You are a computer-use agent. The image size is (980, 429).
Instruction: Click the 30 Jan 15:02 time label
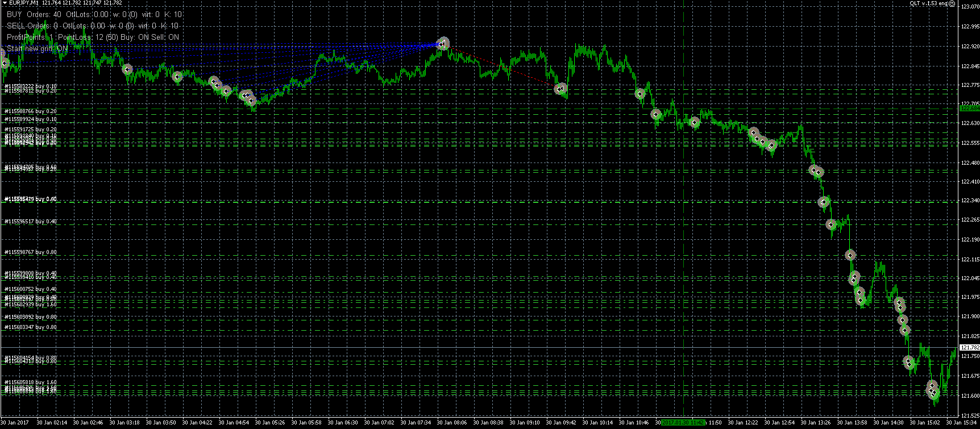pos(925,423)
